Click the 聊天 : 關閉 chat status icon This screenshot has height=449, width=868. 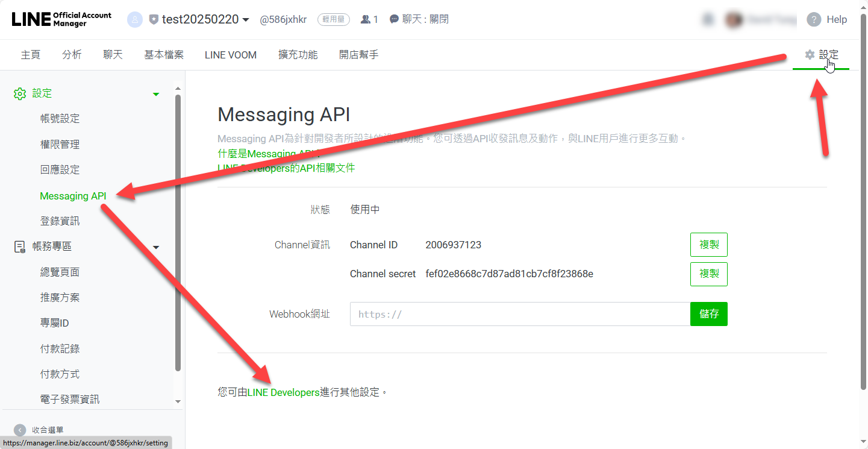pyautogui.click(x=394, y=19)
